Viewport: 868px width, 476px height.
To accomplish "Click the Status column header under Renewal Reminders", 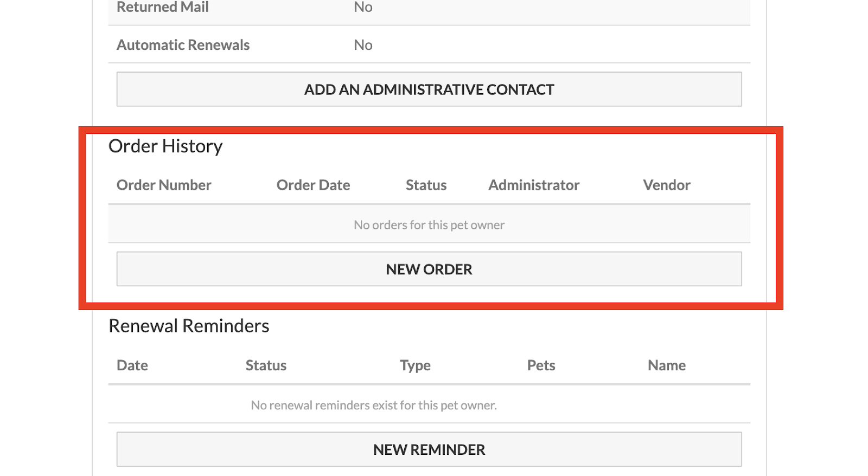I will tap(266, 365).
